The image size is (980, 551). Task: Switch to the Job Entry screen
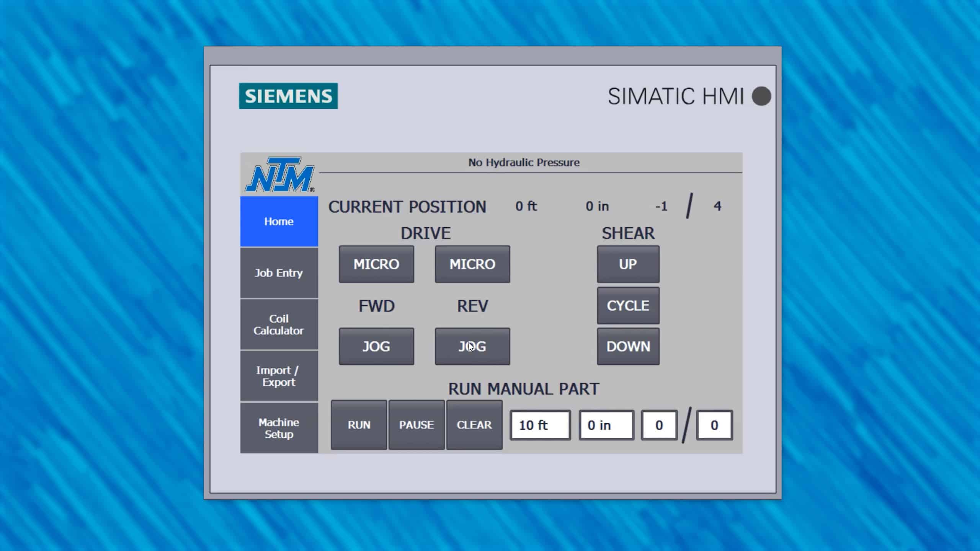[x=279, y=273]
